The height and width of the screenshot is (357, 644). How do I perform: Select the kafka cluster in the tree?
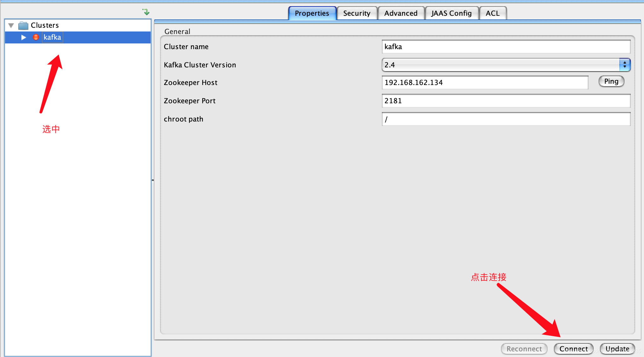click(52, 37)
